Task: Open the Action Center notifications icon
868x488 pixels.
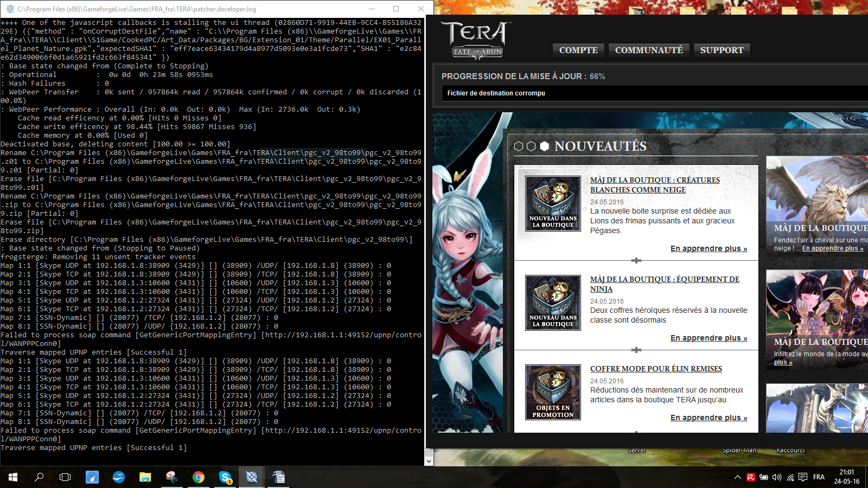Action: (803, 477)
